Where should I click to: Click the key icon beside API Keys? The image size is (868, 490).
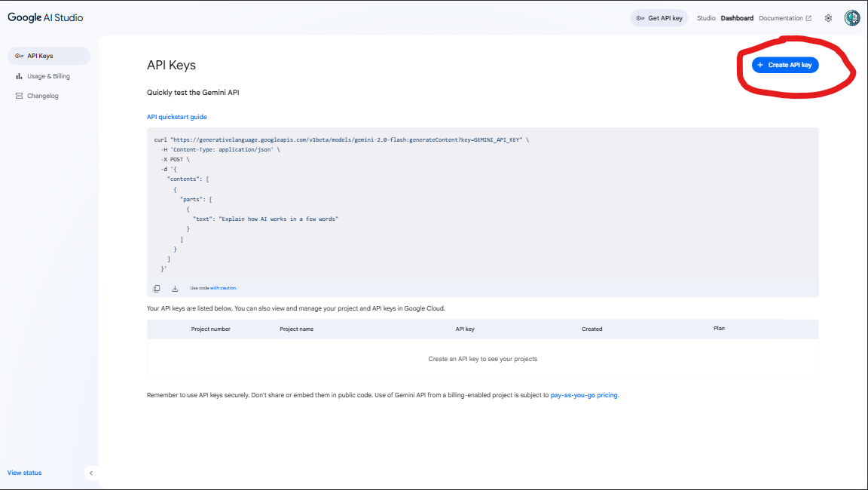tap(19, 56)
